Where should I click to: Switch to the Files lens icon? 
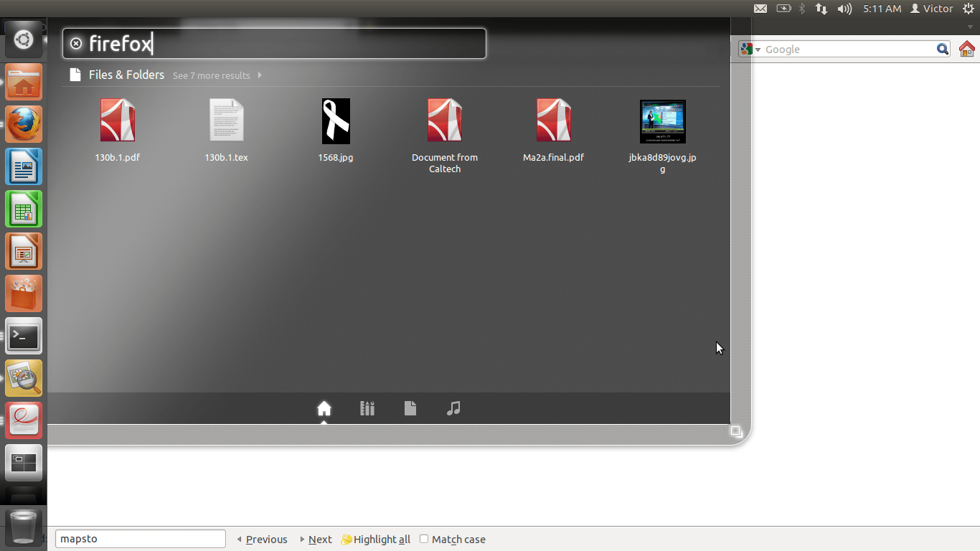pyautogui.click(x=410, y=408)
